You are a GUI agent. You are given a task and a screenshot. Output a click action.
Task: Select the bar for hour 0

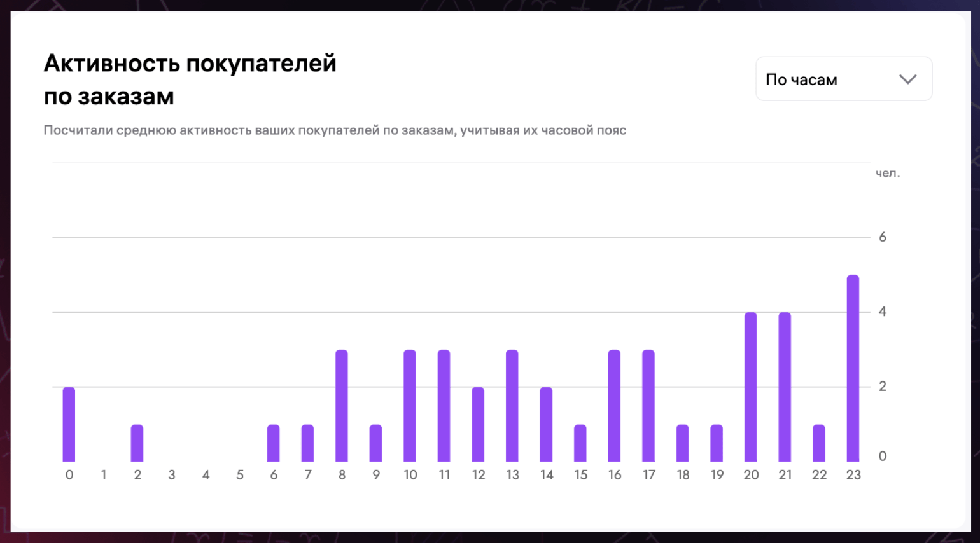69,424
